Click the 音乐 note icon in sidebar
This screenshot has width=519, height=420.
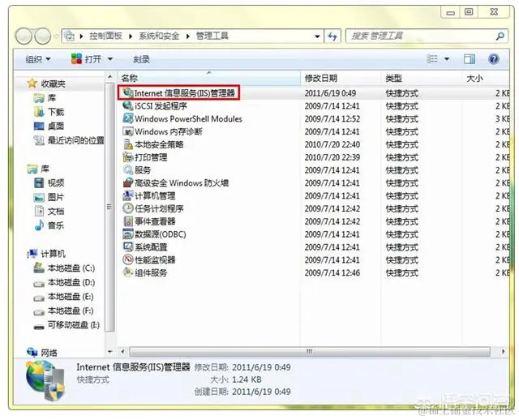pos(39,225)
